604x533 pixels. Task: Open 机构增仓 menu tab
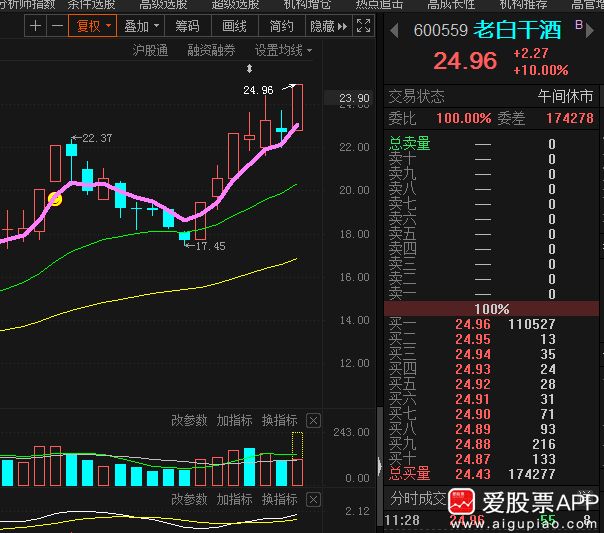coord(307,4)
